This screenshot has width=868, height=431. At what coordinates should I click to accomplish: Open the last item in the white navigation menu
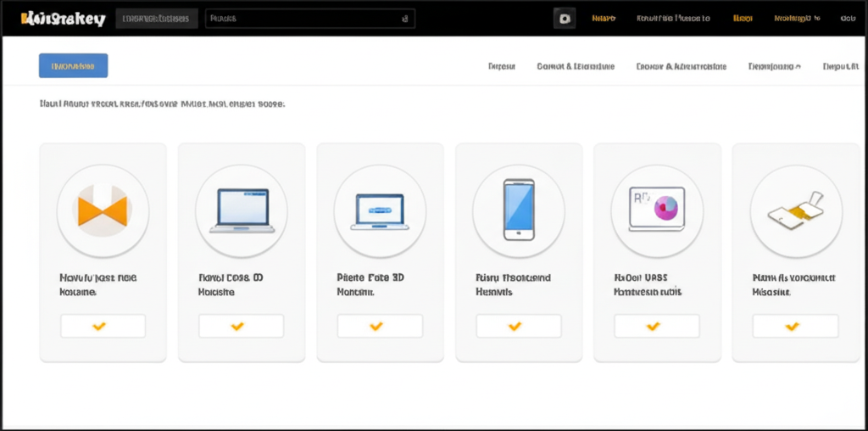(840, 66)
